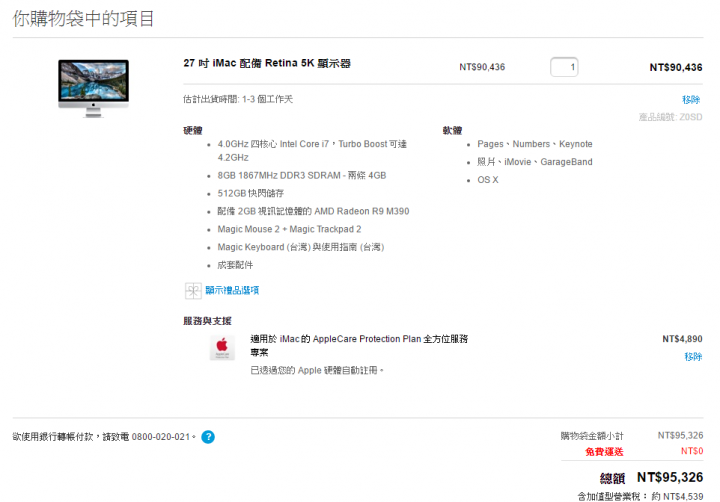Click the 27 吋 iMac product title
The image size is (720, 502).
(x=267, y=63)
